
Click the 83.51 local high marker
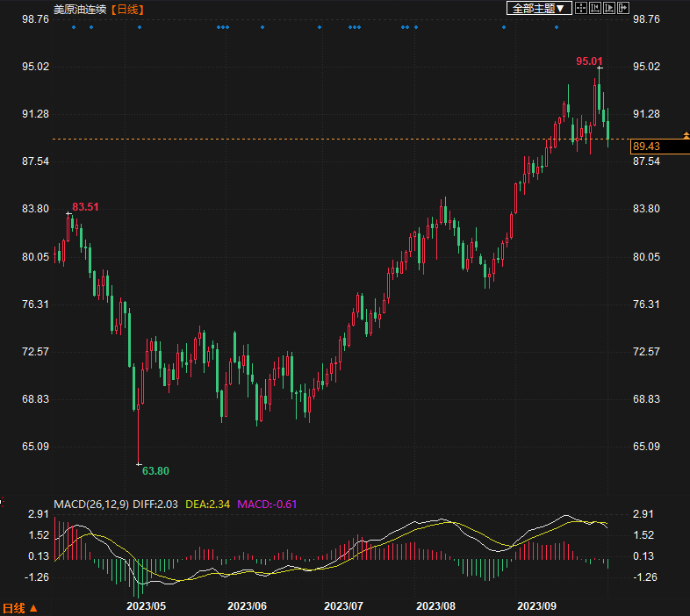(x=85, y=207)
